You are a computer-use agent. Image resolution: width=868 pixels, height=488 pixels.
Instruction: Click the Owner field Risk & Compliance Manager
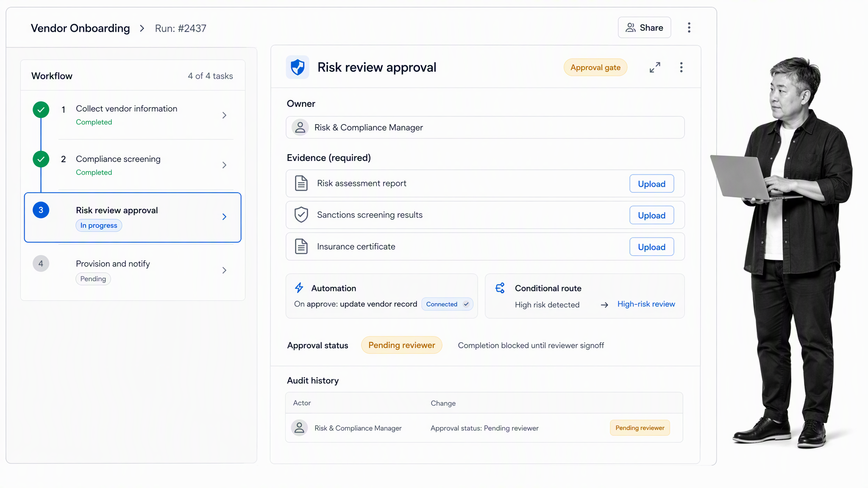click(x=485, y=128)
